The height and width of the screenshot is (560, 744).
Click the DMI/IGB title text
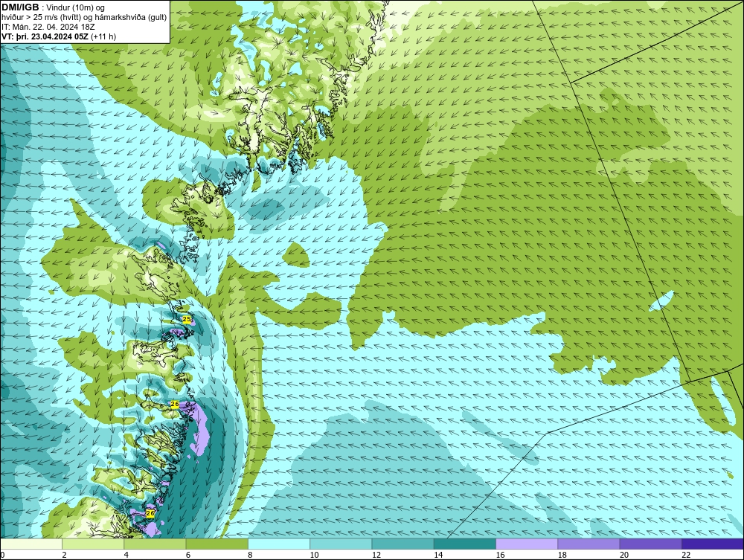(20, 7)
